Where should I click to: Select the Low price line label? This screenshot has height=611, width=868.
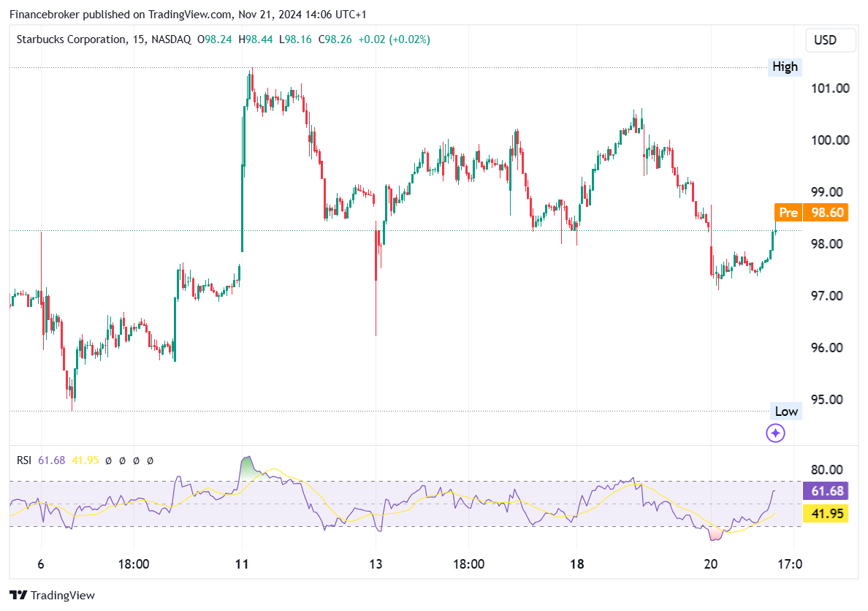(785, 411)
